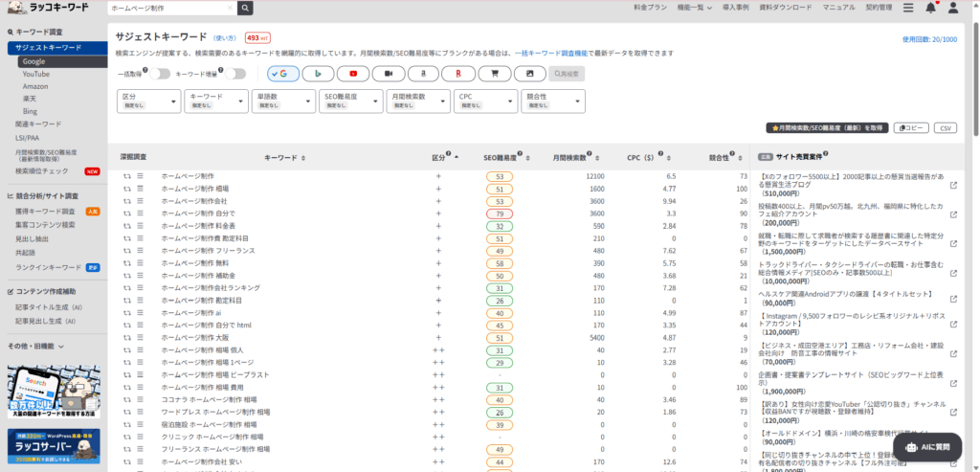Open the 一括キーワード調査機能 link
The height and width of the screenshot is (472, 980).
tap(550, 54)
